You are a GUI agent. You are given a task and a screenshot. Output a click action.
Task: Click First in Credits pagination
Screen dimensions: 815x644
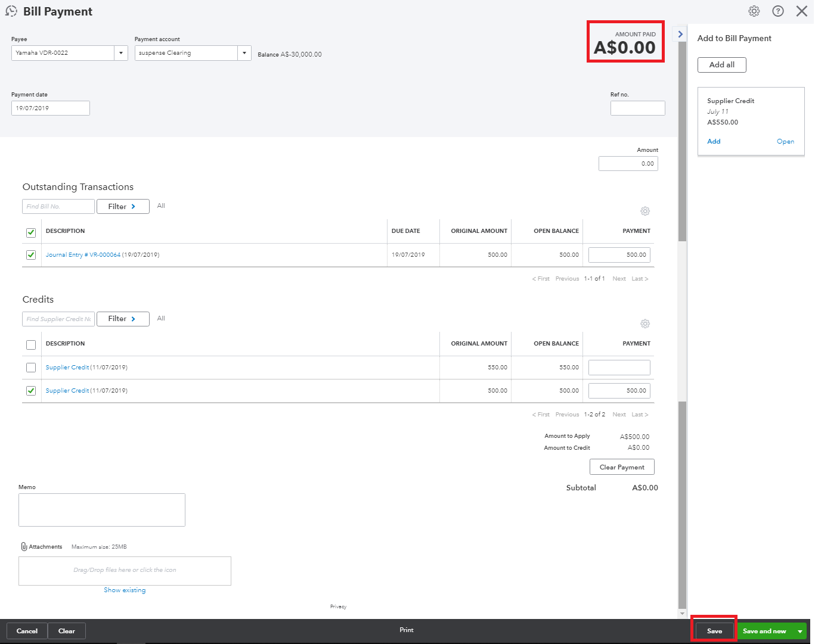pyautogui.click(x=541, y=415)
